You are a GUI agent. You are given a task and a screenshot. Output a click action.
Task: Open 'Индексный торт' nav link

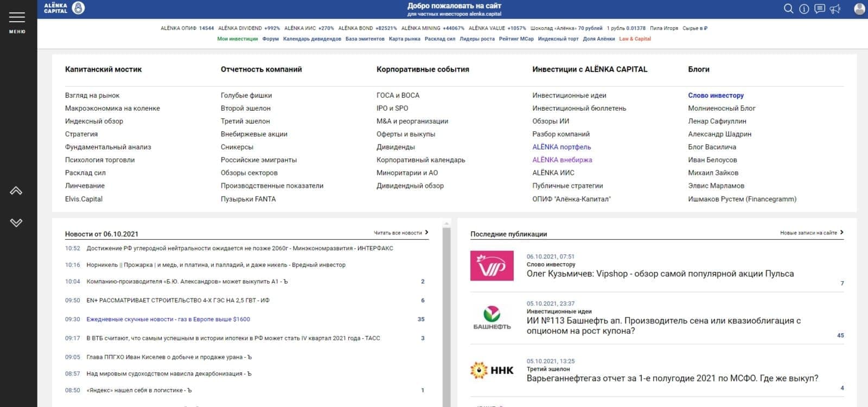pos(558,39)
